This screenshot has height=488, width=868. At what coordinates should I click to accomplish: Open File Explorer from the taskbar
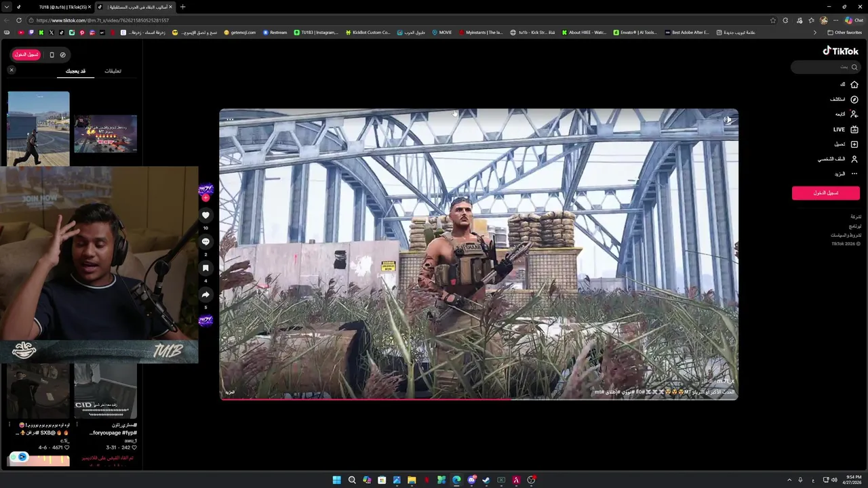pos(412,480)
